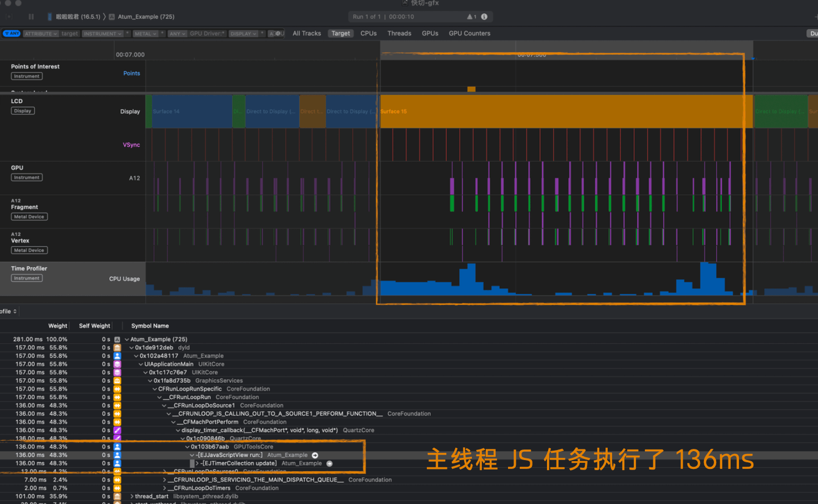This screenshot has height=504, width=818.
Task: Switch to the All Tracks tab
Action: coord(307,33)
